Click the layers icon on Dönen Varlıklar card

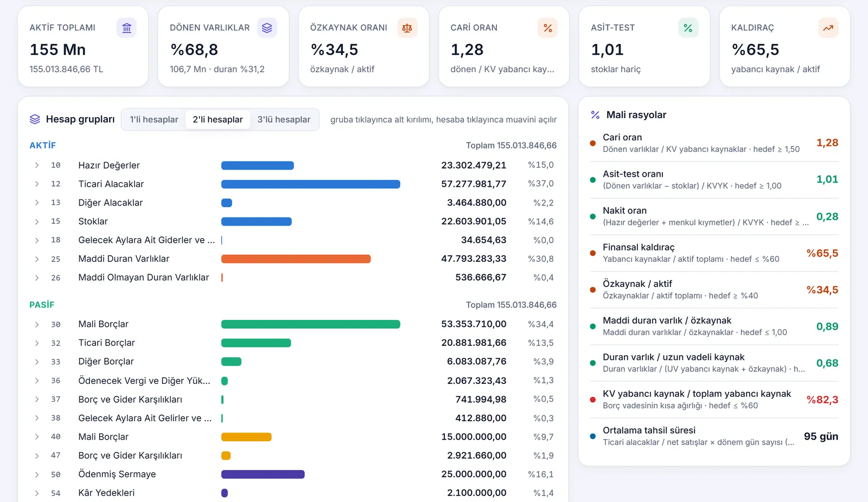(267, 28)
